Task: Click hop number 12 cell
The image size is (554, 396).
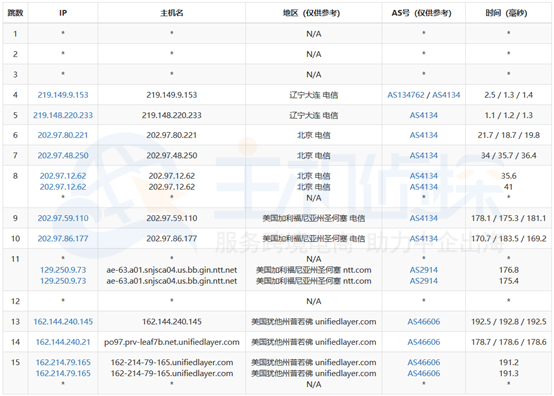Action: pyautogui.click(x=15, y=301)
